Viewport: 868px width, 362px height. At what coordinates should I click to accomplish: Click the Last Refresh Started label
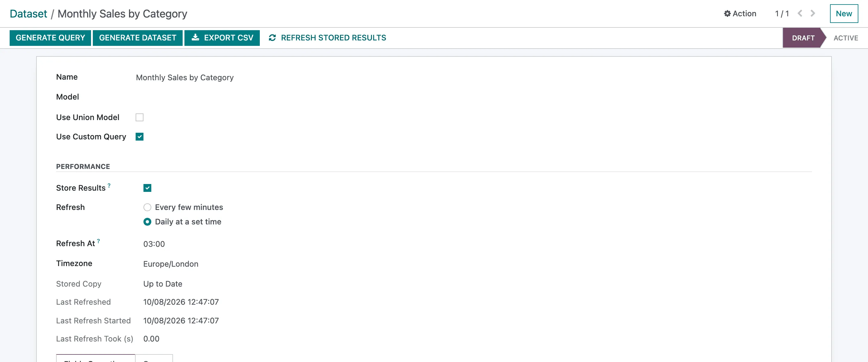click(x=93, y=320)
